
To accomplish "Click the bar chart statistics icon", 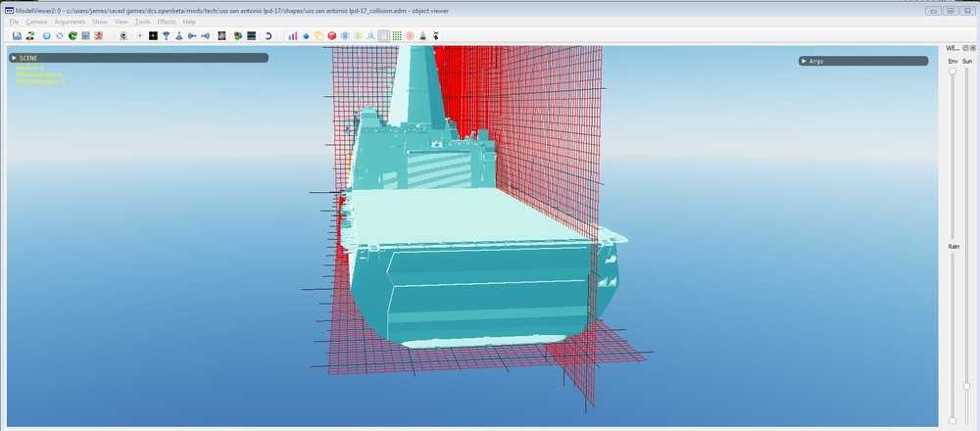I will (x=292, y=35).
